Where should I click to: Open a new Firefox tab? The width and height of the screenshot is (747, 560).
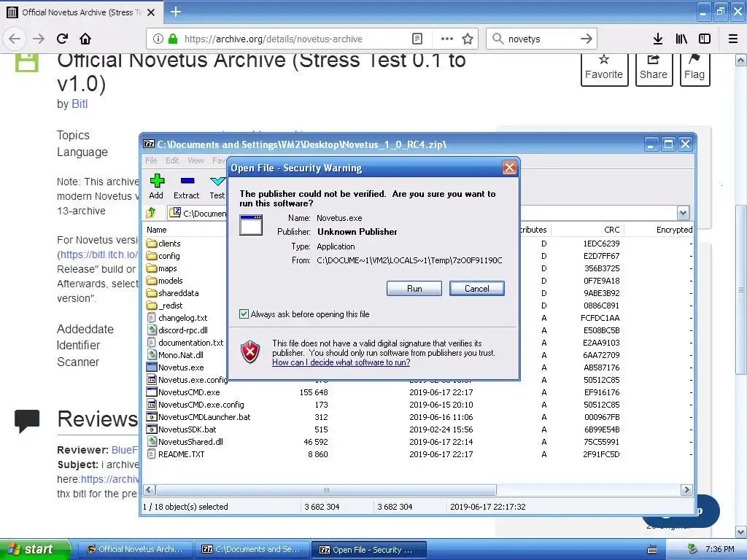pos(176,12)
